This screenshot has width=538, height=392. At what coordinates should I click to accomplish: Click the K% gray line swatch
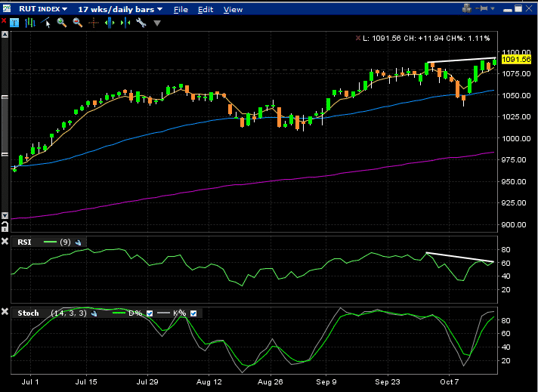pyautogui.click(x=163, y=313)
